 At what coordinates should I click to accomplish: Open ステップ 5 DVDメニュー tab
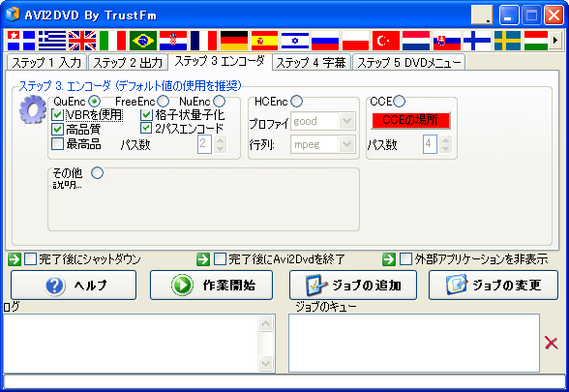(x=409, y=62)
